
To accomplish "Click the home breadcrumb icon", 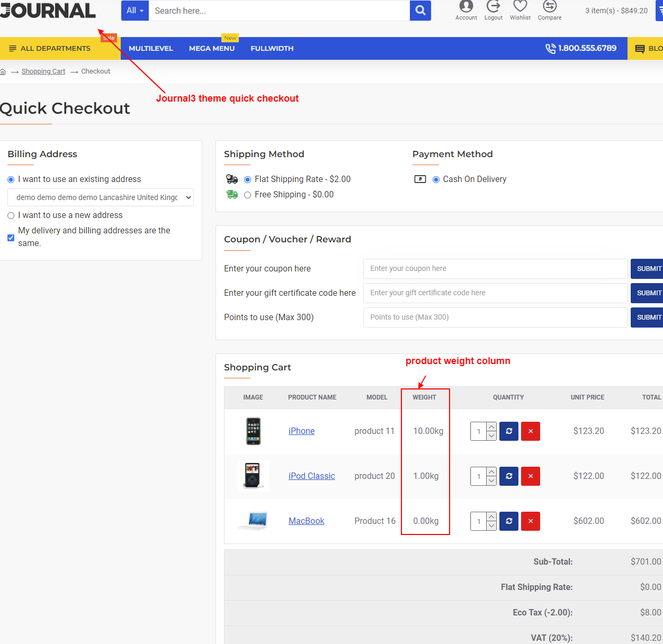I will point(3,71).
